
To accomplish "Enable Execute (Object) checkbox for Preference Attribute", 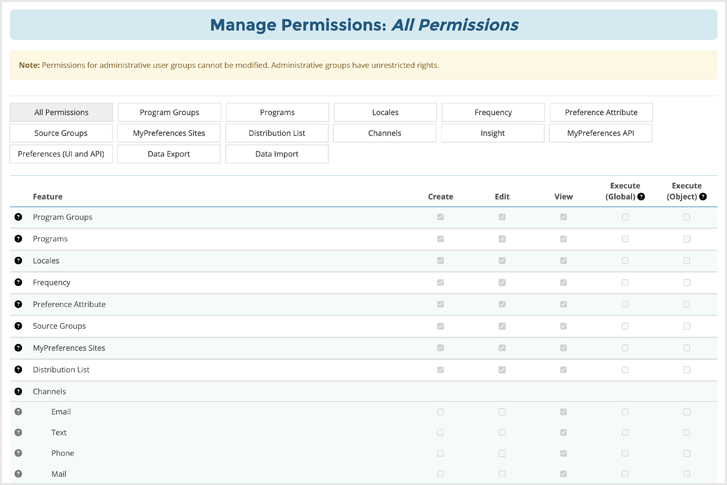I will pyautogui.click(x=687, y=304).
